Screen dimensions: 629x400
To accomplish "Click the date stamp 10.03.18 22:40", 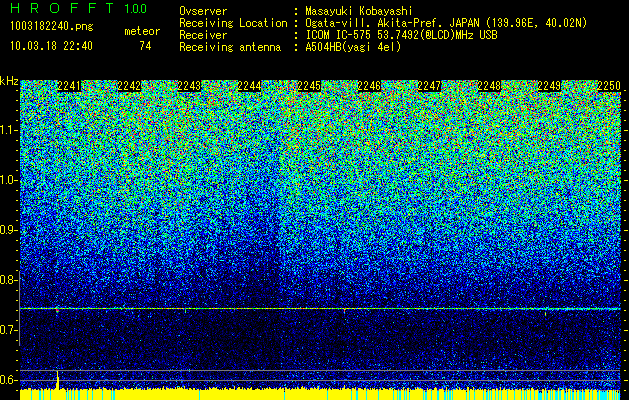I will [51, 46].
